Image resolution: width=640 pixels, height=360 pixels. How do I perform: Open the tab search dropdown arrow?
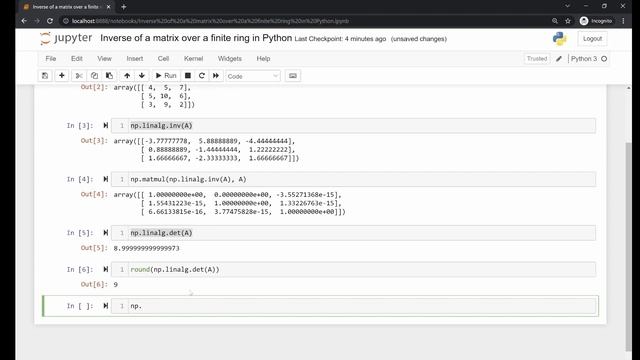coord(567,6)
